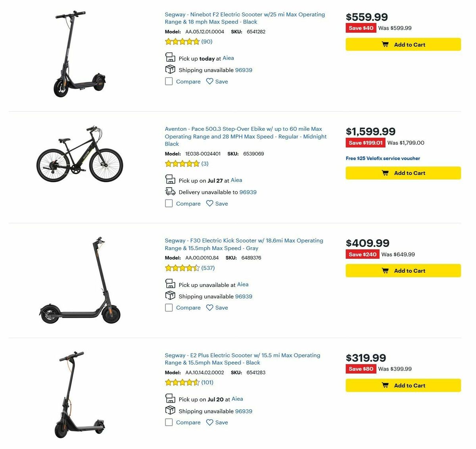The width and height of the screenshot is (476, 449).
Task: Click star rating of Segway E2 Plus
Action: [182, 382]
